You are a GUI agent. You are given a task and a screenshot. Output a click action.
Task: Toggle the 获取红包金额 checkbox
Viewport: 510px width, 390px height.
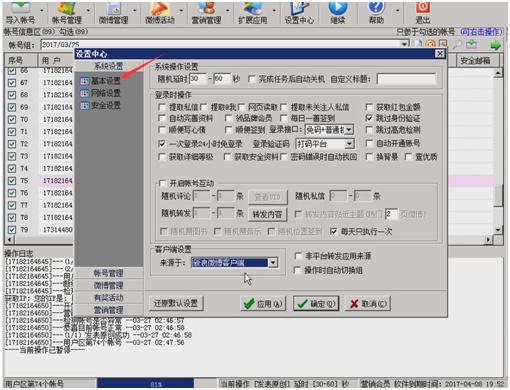(369, 107)
